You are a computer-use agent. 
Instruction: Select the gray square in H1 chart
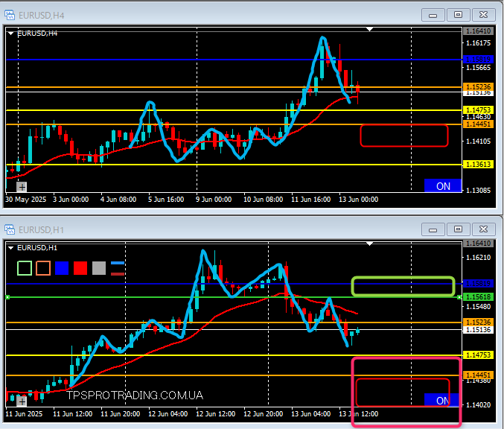(x=99, y=268)
